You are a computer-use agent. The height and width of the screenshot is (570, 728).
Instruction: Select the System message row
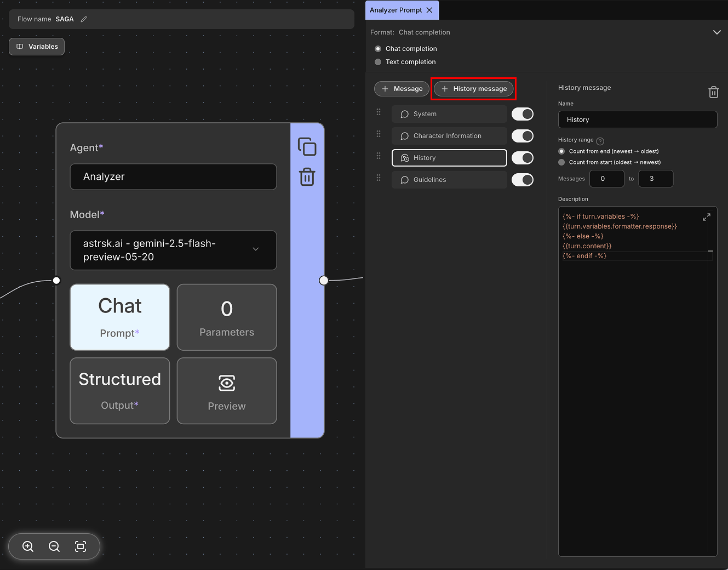pyautogui.click(x=449, y=114)
